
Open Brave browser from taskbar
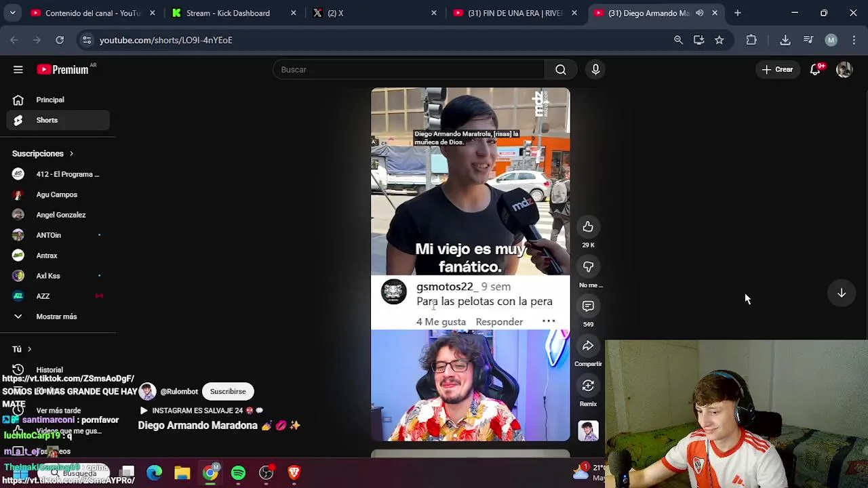[x=294, y=472]
